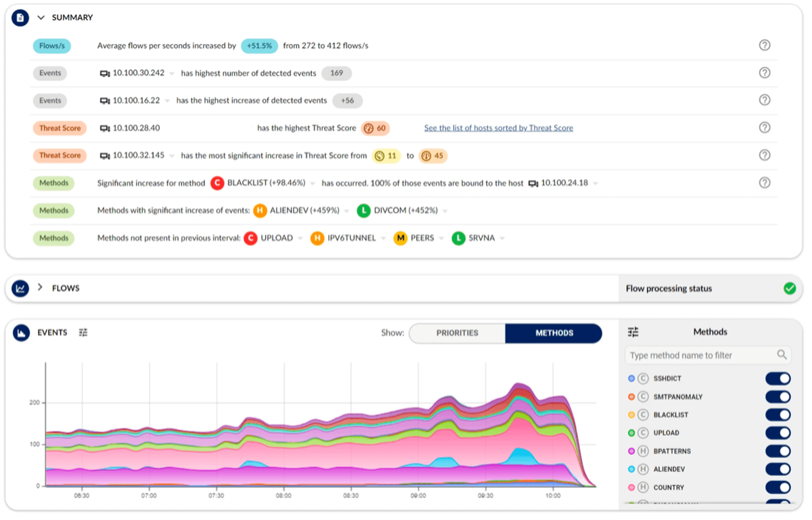Click the Summary document icon

point(20,18)
